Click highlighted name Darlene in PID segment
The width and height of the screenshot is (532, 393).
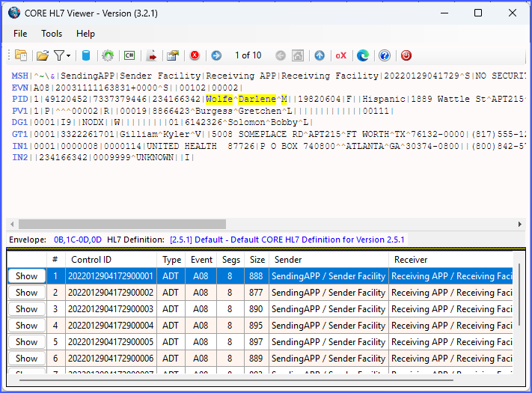point(257,99)
